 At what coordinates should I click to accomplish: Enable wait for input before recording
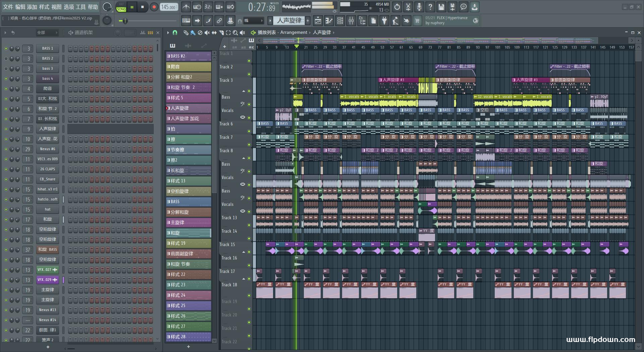click(197, 7)
